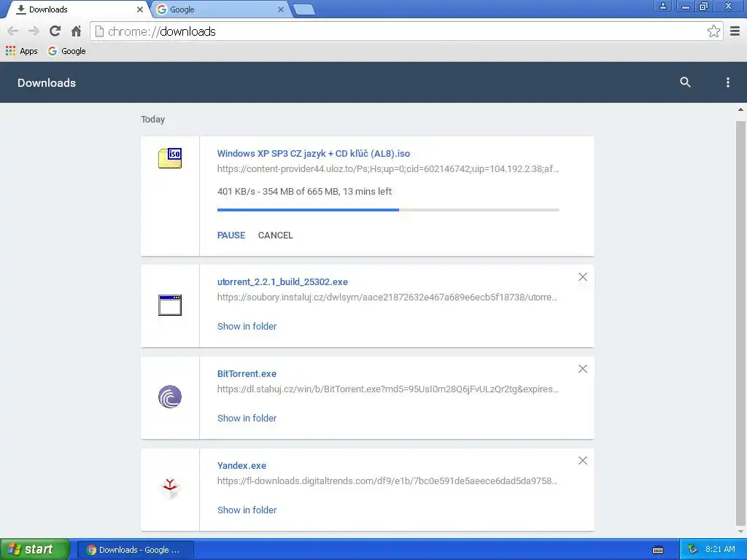Image resolution: width=747 pixels, height=560 pixels.
Task: Open the Downloads three-dot options menu
Action: [x=727, y=82]
